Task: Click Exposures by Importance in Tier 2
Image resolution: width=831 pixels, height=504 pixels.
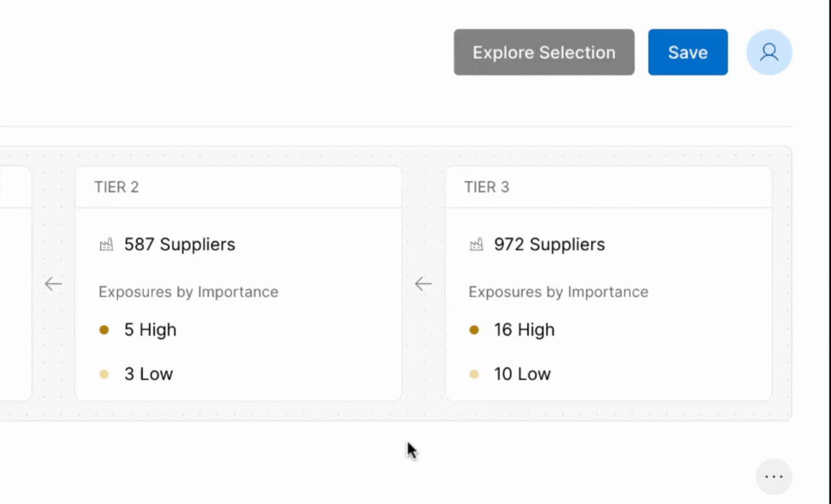Action: pos(188,292)
